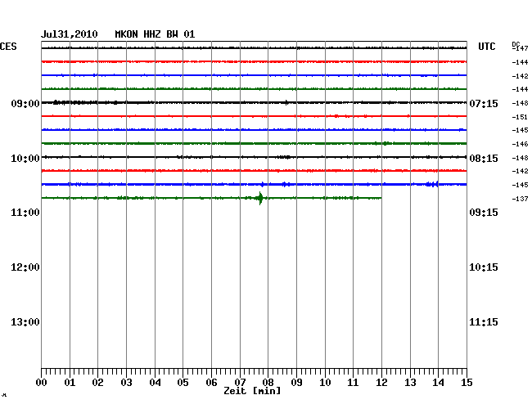Click the 01 minute axis label
This screenshot has height=404, width=532.
[70, 383]
